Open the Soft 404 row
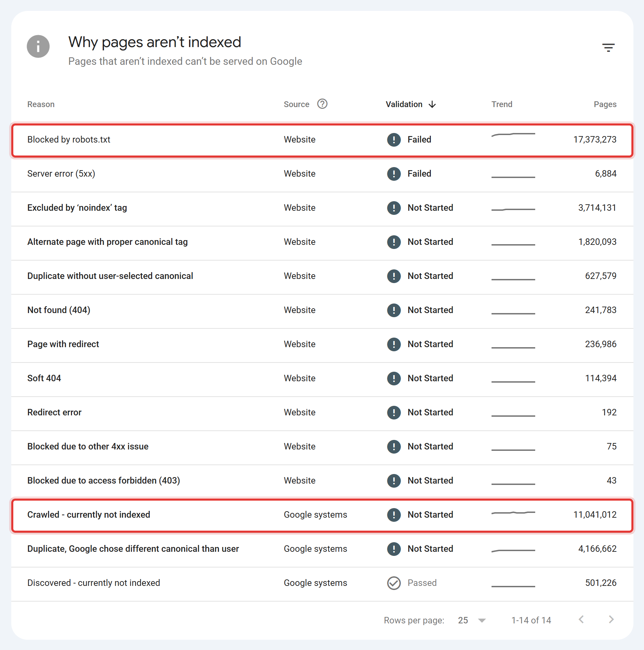The image size is (644, 650). (322, 379)
